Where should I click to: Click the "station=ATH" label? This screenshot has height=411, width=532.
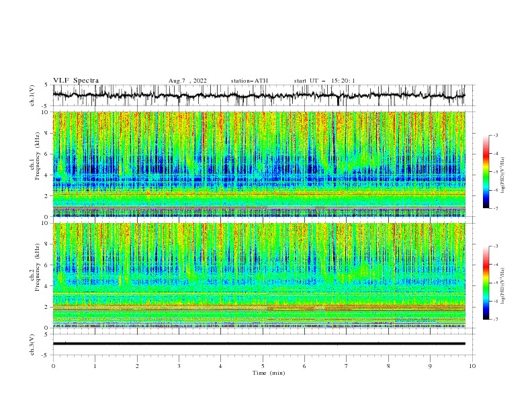249,81
